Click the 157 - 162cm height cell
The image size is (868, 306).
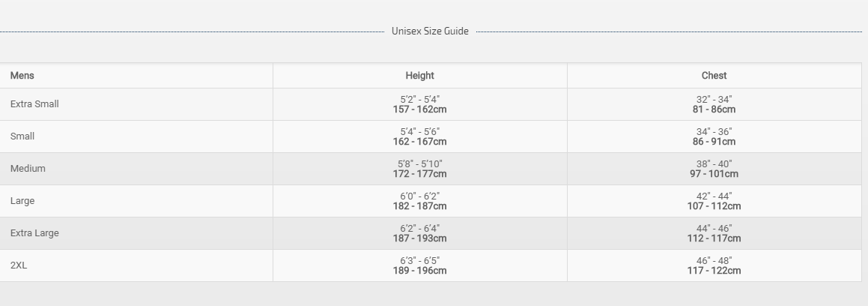pos(419,109)
